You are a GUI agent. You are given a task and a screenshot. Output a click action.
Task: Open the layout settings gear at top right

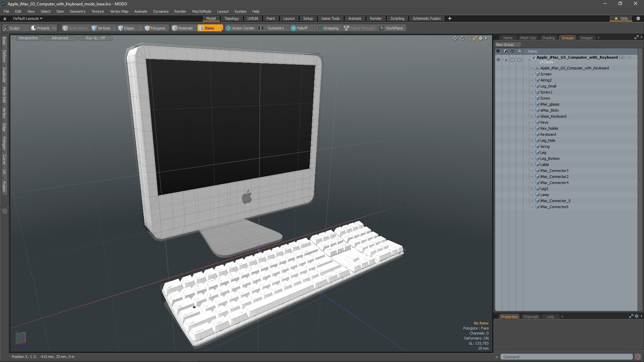tap(638, 18)
